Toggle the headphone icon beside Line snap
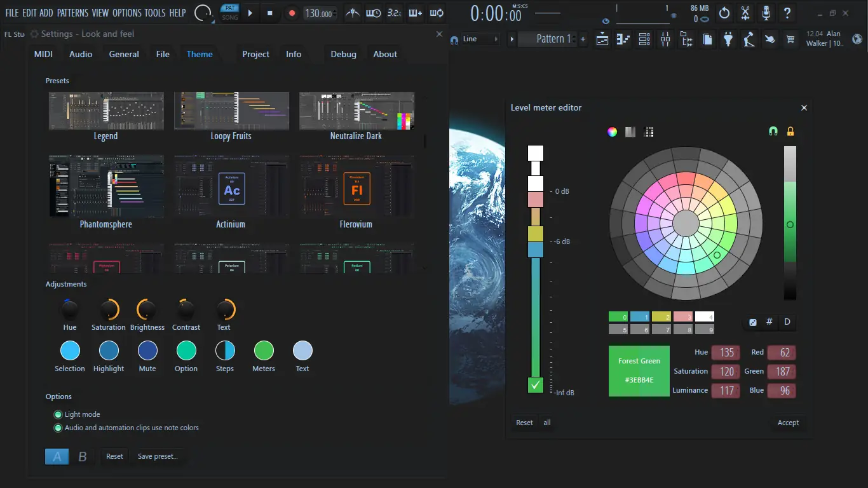This screenshot has width=868, height=488. pyautogui.click(x=454, y=39)
